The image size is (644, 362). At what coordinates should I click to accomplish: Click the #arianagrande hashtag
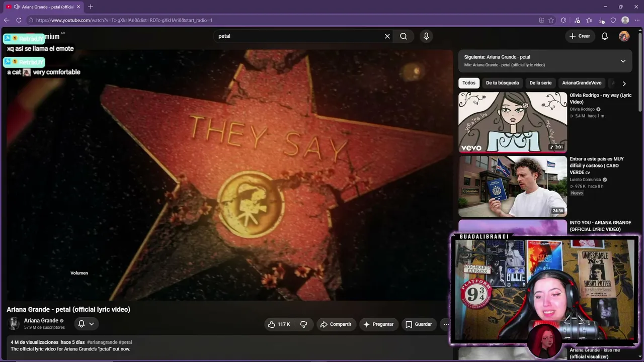(x=102, y=342)
